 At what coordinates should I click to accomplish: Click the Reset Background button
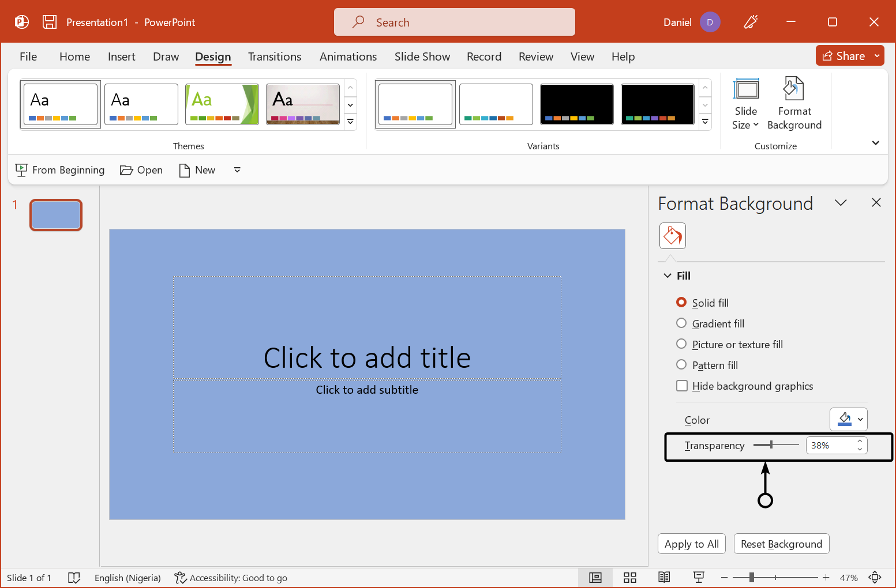pos(781,544)
